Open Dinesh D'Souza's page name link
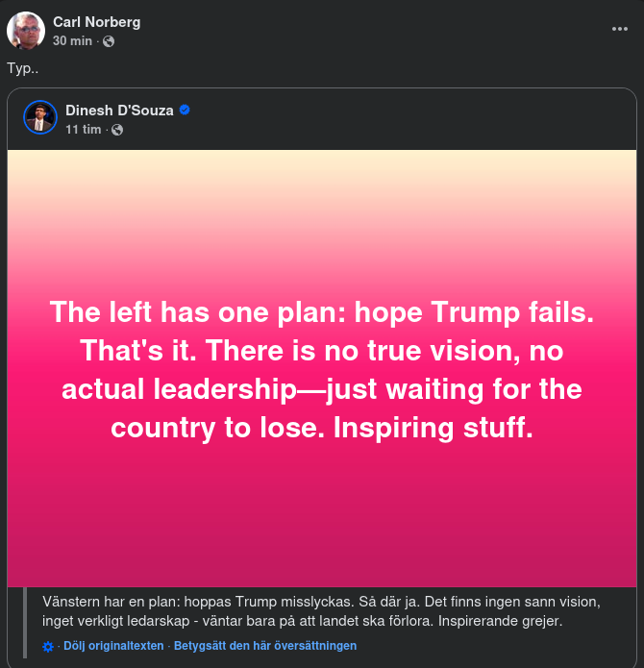Viewport: 644px width, 668px height. click(x=119, y=110)
